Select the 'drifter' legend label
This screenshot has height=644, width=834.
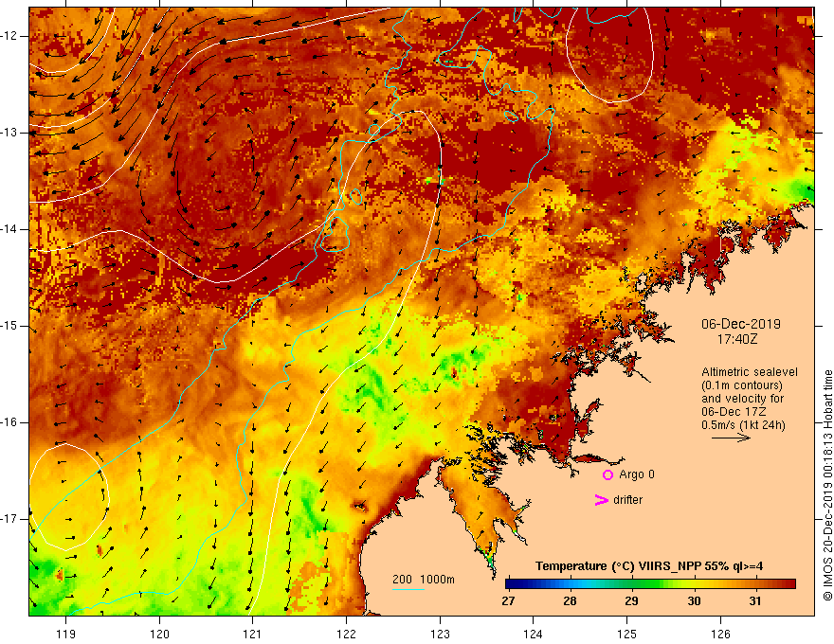(627, 500)
